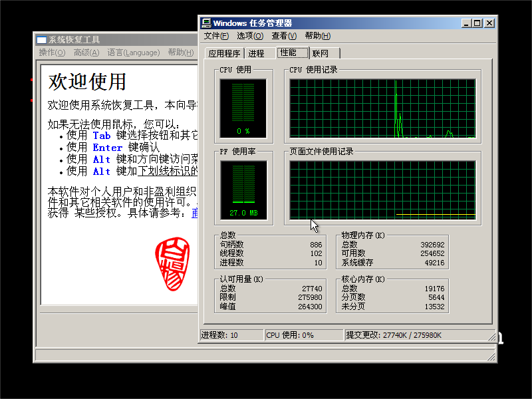This screenshot has width=532, height=399.
Task: Click the red seal stamp image
Action: [172, 264]
